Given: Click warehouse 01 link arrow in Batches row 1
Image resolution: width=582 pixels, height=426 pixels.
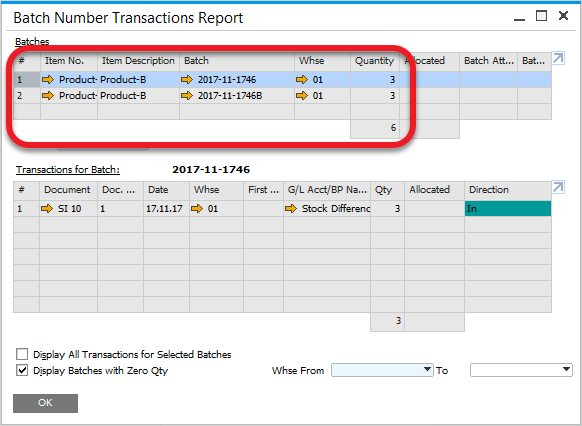Looking at the screenshot, I should click(x=302, y=79).
